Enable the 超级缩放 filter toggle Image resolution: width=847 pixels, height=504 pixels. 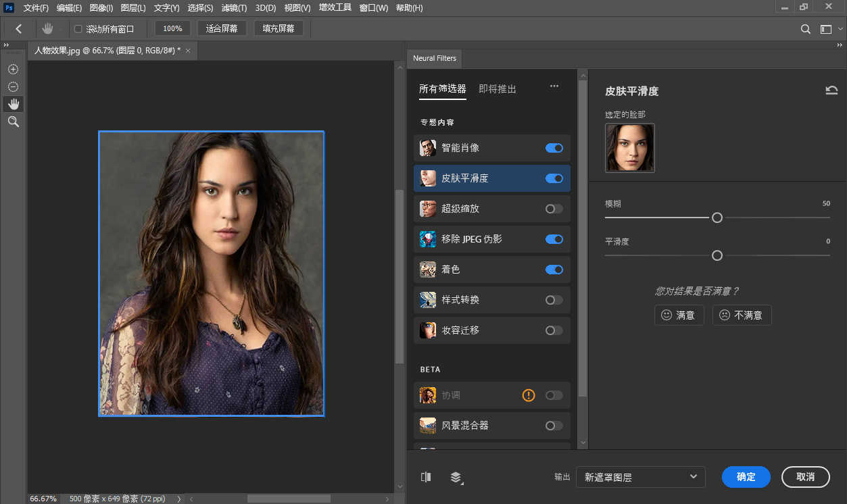pyautogui.click(x=554, y=209)
